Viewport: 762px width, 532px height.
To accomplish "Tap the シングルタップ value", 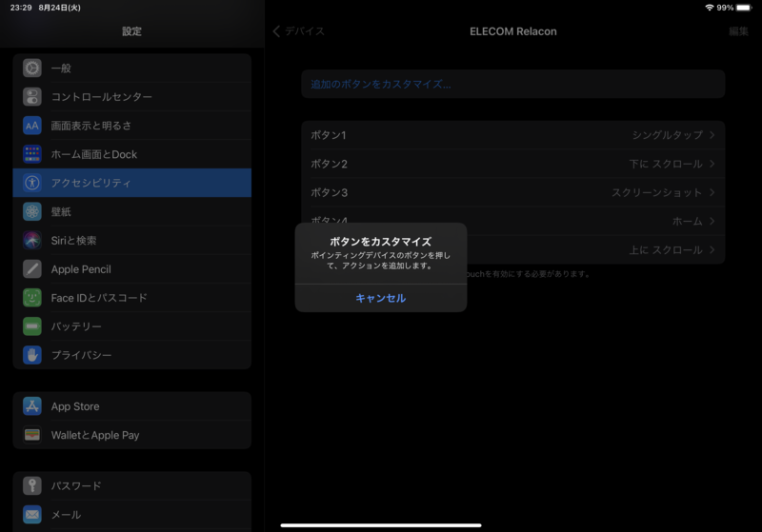I will (x=668, y=135).
